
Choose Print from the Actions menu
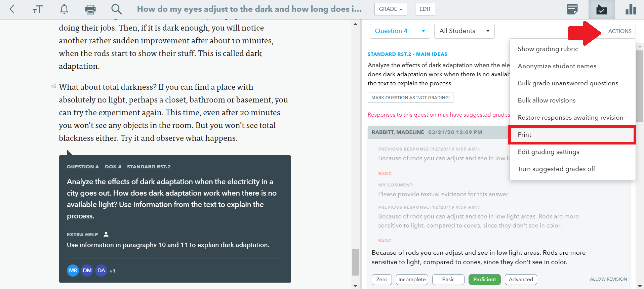tap(572, 135)
